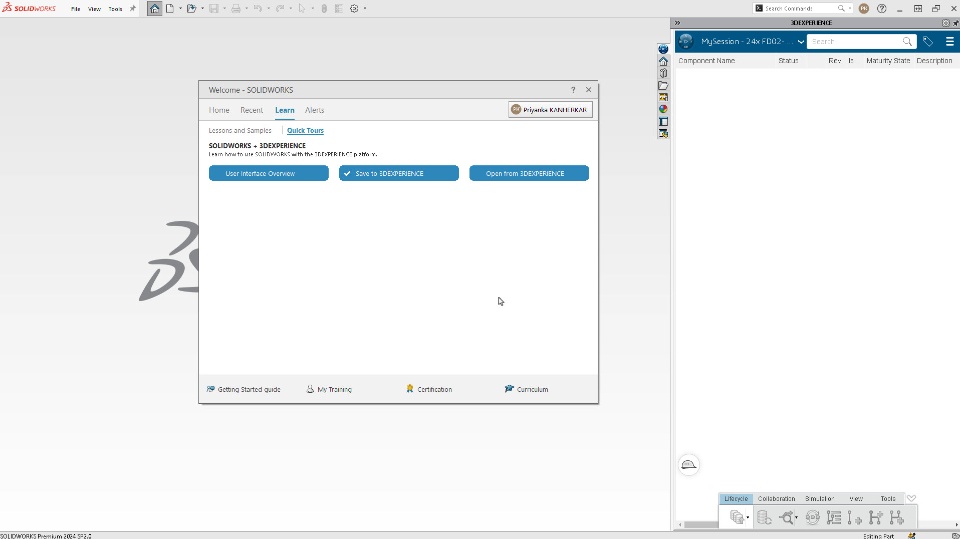Click the Select cursor tool icon
The width and height of the screenshot is (960, 539).
302,9
